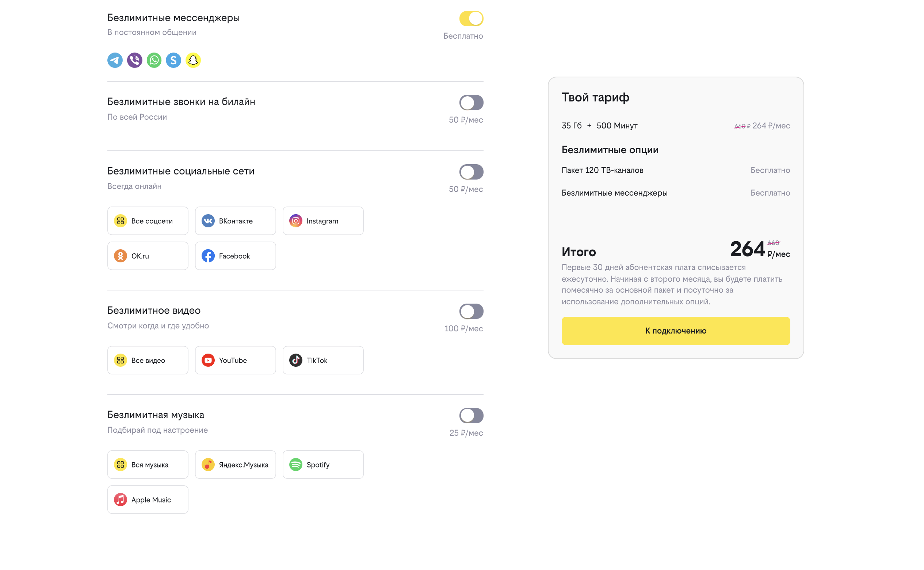Turn on Безлимитные социальные сети toggle

pyautogui.click(x=471, y=172)
